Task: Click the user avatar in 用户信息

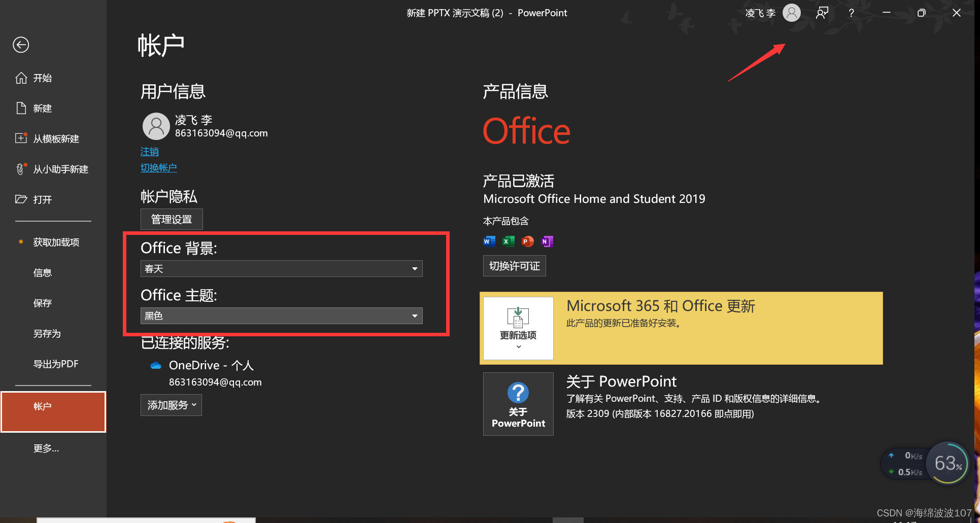Action: [156, 126]
